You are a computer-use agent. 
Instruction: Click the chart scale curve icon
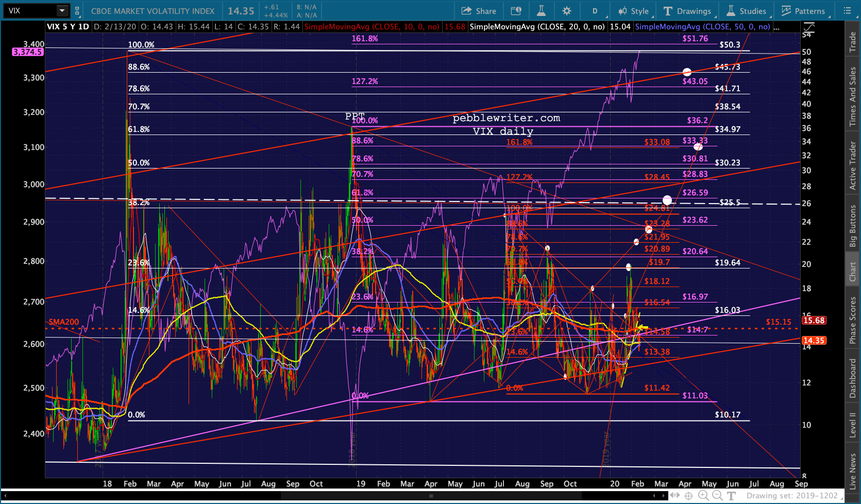click(809, 27)
